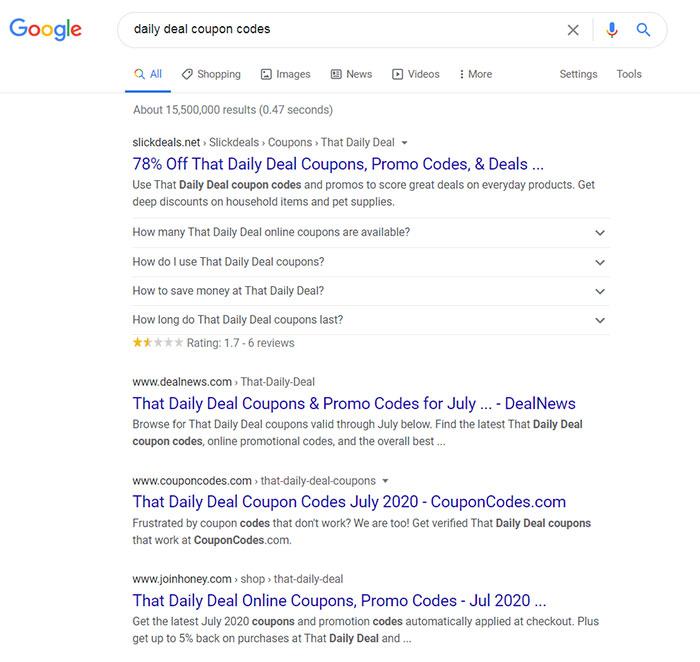700x662 pixels.
Task: Expand "How do I use That Daily Deal coupons?"
Action: click(371, 262)
